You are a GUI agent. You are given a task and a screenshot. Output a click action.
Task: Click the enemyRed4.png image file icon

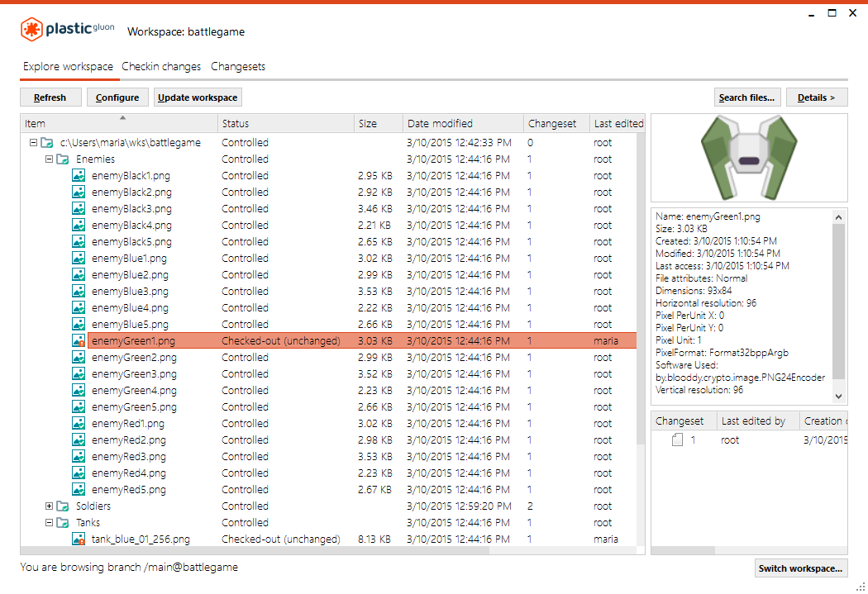click(79, 473)
